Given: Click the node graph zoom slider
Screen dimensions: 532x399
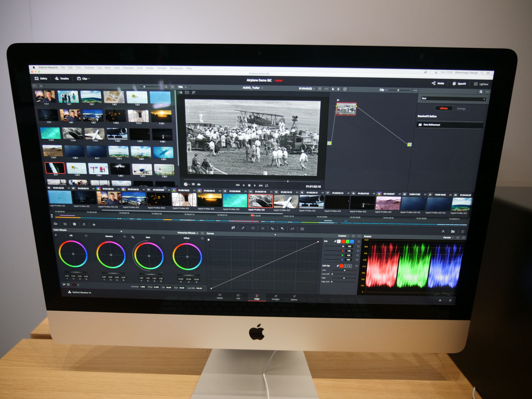Looking at the screenshot, I should click(398, 90).
